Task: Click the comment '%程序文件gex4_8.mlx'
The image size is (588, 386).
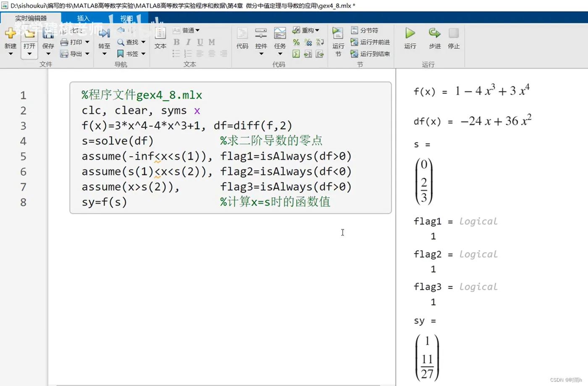Action: (142, 95)
